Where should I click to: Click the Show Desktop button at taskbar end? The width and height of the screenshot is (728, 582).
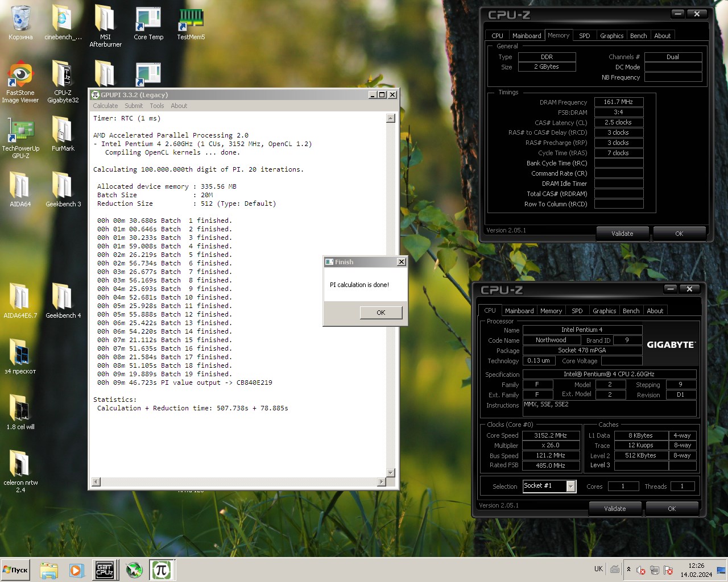click(x=721, y=570)
